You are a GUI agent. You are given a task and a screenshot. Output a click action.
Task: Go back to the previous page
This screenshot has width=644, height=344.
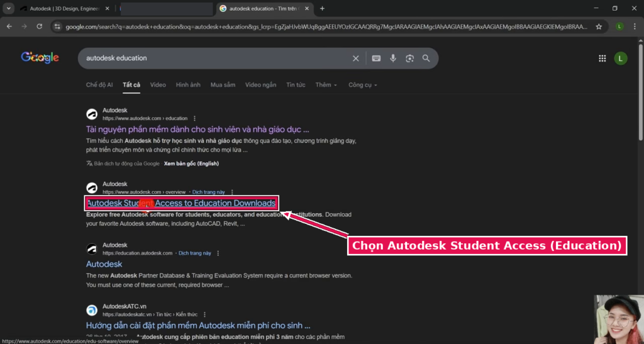pos(9,26)
